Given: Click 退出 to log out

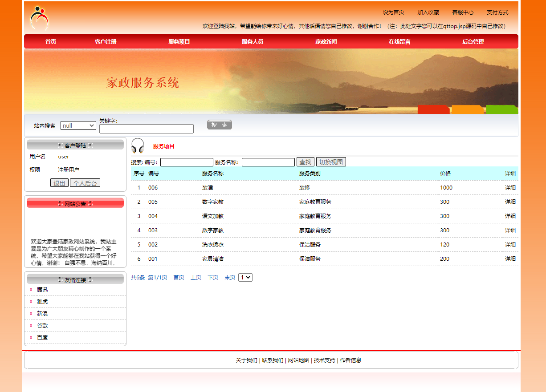Looking at the screenshot, I should click(x=59, y=182).
